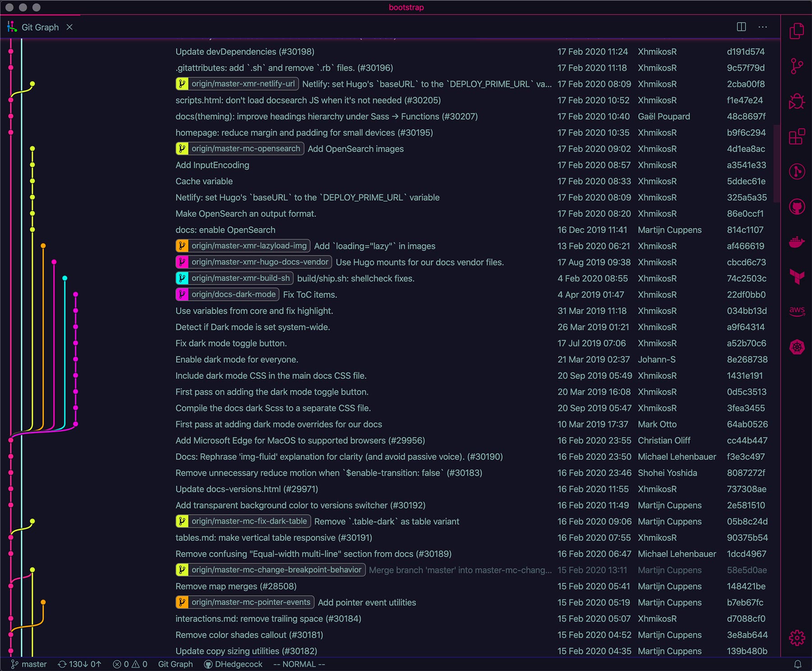Select commit Include dark mode CSS in main docs

271,376
